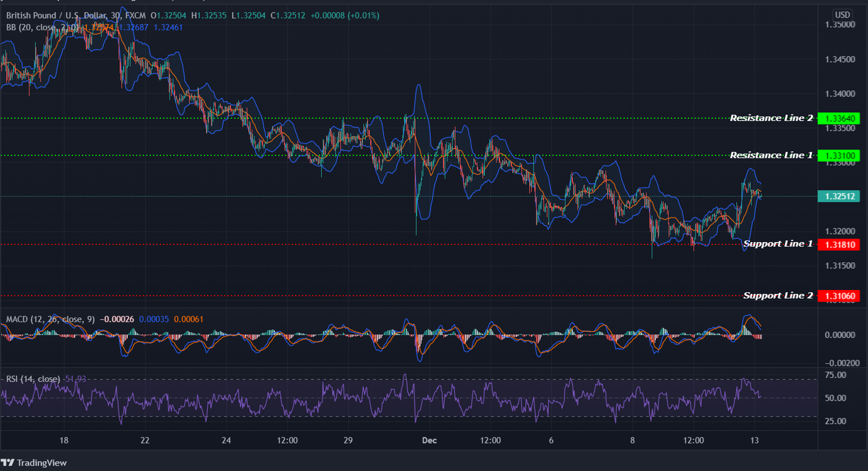The height and width of the screenshot is (471, 868).
Task: Select the Resistance Line 2 label
Action: 771,118
